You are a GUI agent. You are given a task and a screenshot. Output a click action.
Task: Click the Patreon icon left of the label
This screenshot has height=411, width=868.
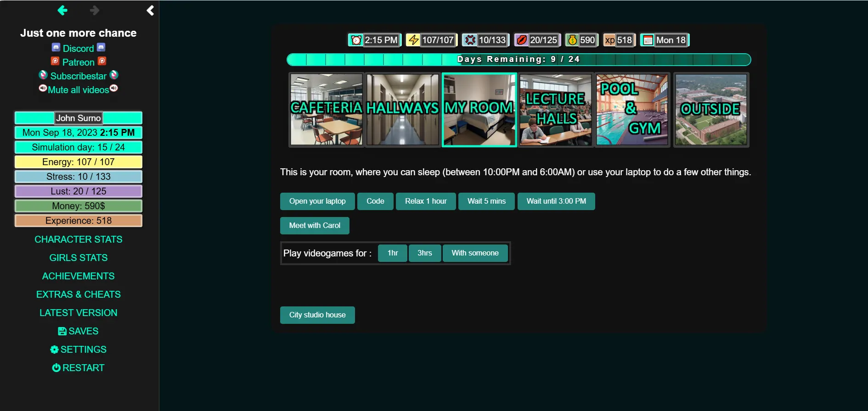[55, 61]
